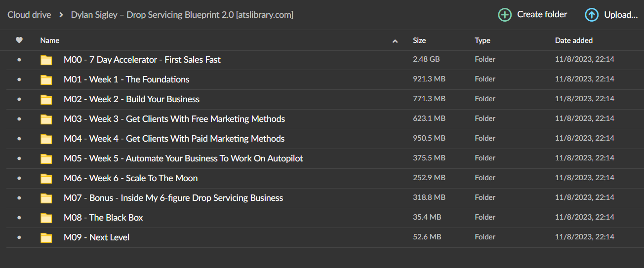Open M02 - Week 2 - Build Your Business
This screenshot has height=268, width=644.
[x=132, y=99]
